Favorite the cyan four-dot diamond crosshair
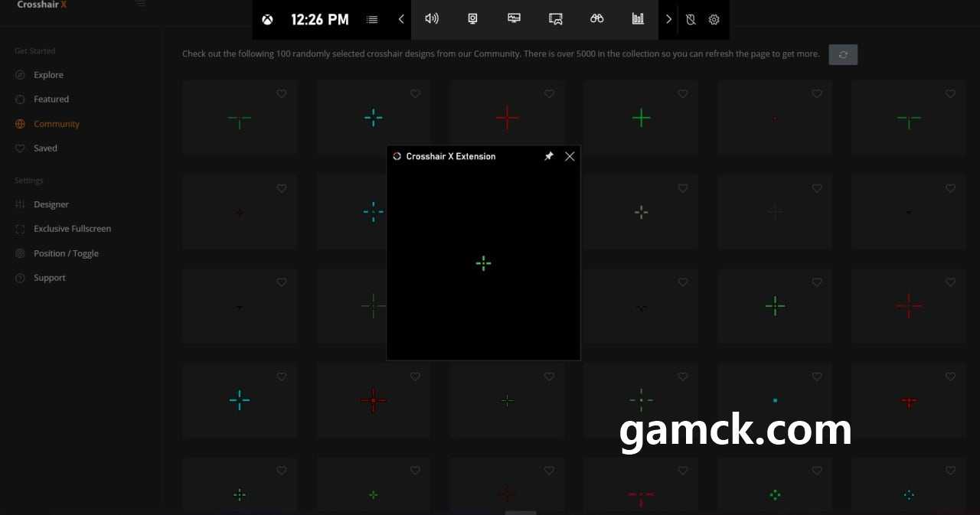 (951, 471)
